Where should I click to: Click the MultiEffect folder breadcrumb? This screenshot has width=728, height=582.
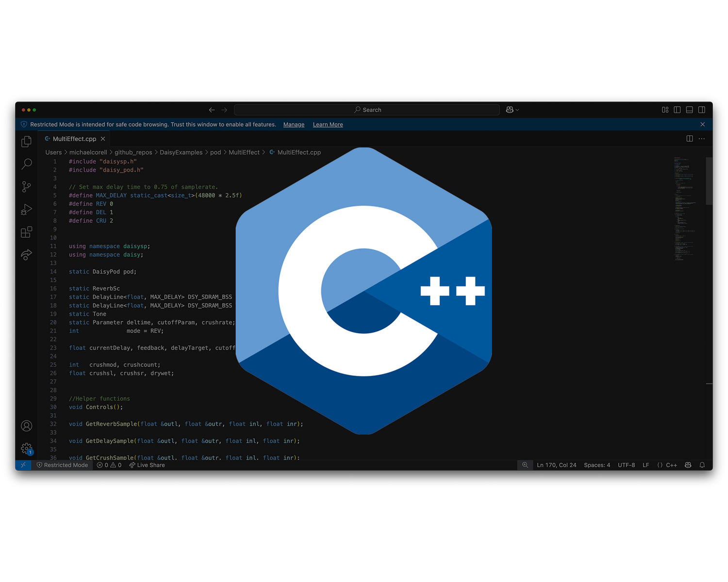click(244, 152)
